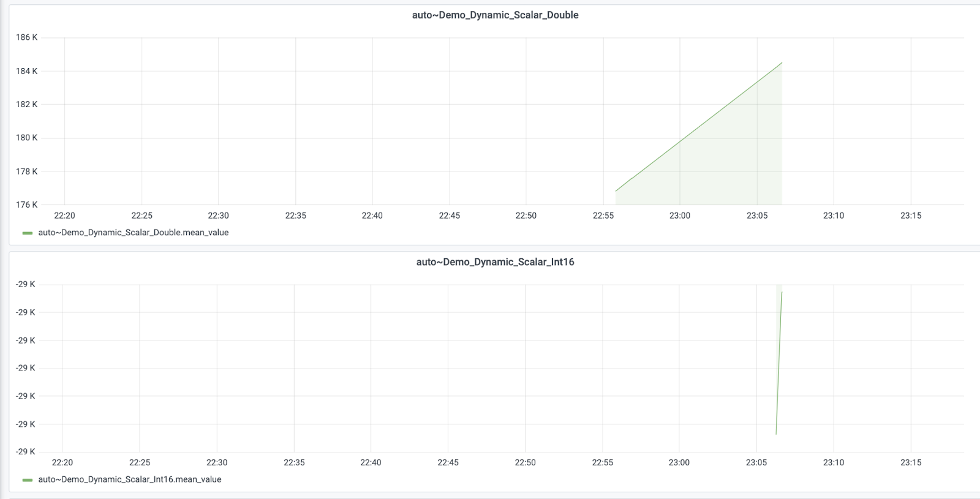Click 22:30 time label in Double chart
The height and width of the screenshot is (499, 980).
tap(218, 216)
